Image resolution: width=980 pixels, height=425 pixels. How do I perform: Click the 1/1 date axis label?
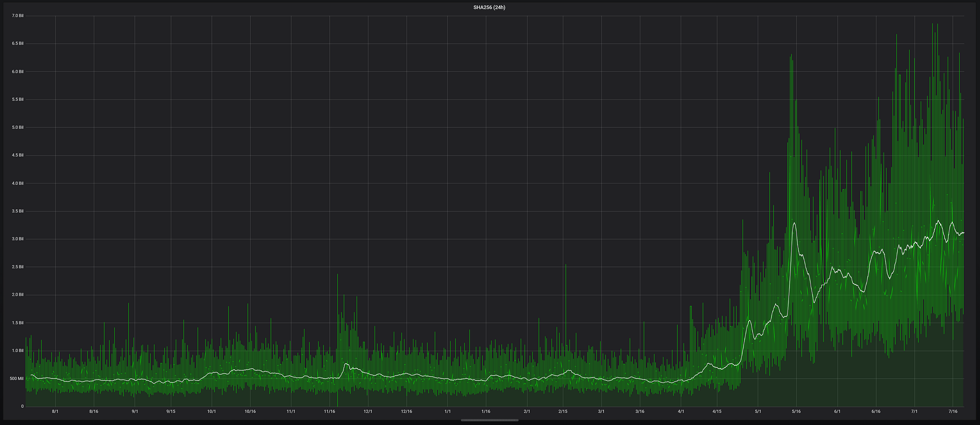[x=448, y=411]
